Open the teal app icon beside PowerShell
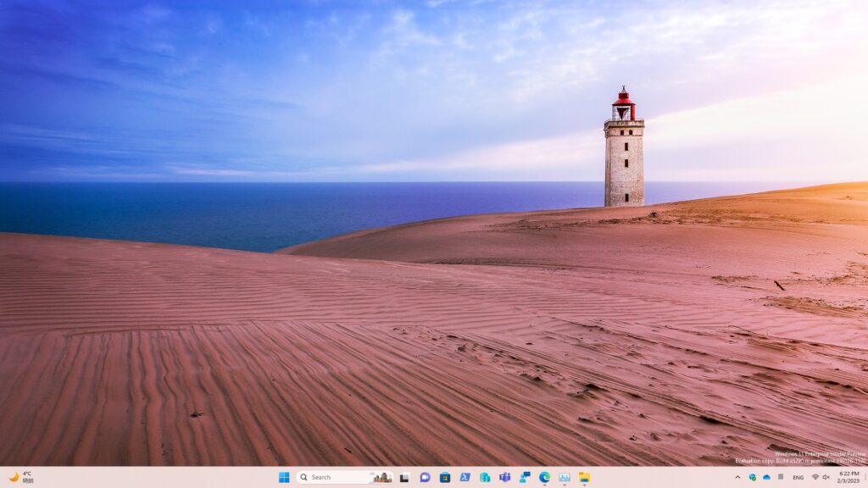The width and height of the screenshot is (868, 488). pos(485,477)
